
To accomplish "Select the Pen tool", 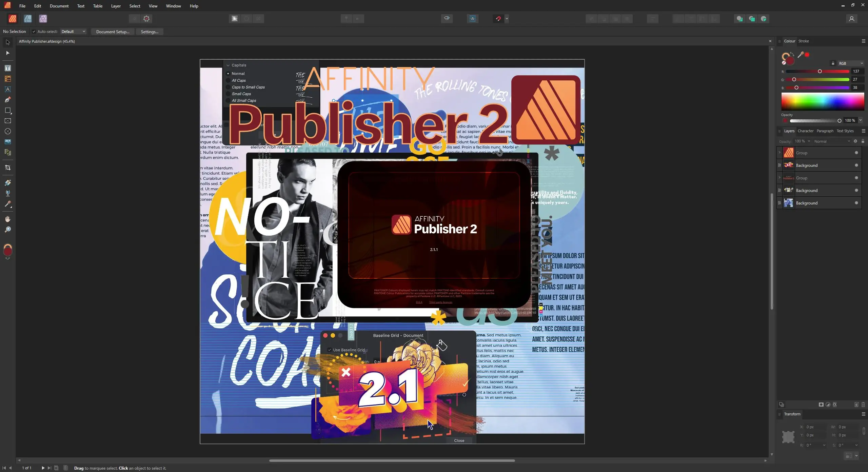I will 7,100.
